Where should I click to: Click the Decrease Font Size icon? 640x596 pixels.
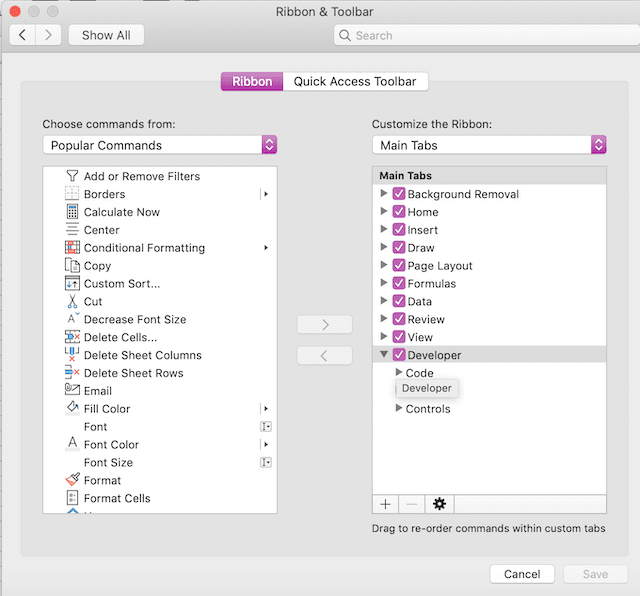click(x=73, y=318)
